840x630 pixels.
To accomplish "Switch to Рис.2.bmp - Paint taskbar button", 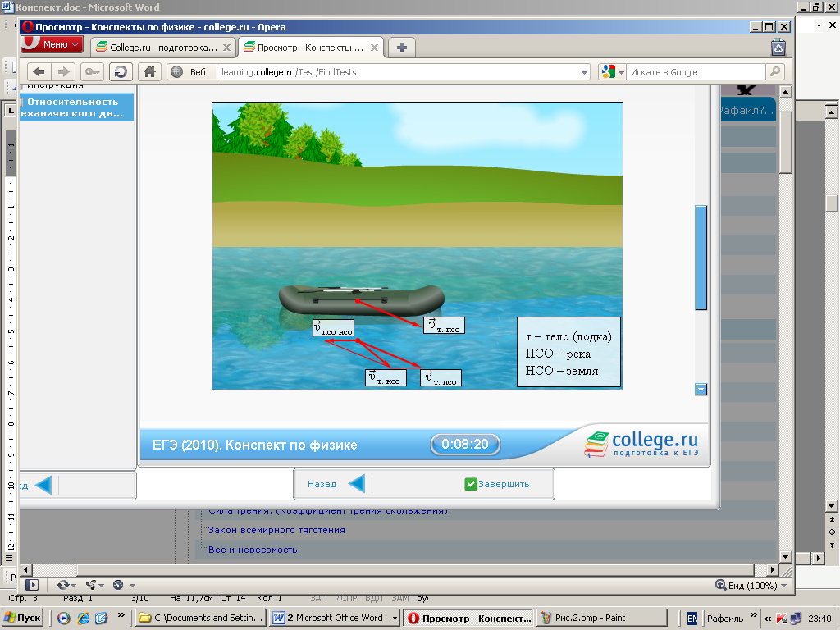I will coord(602,618).
